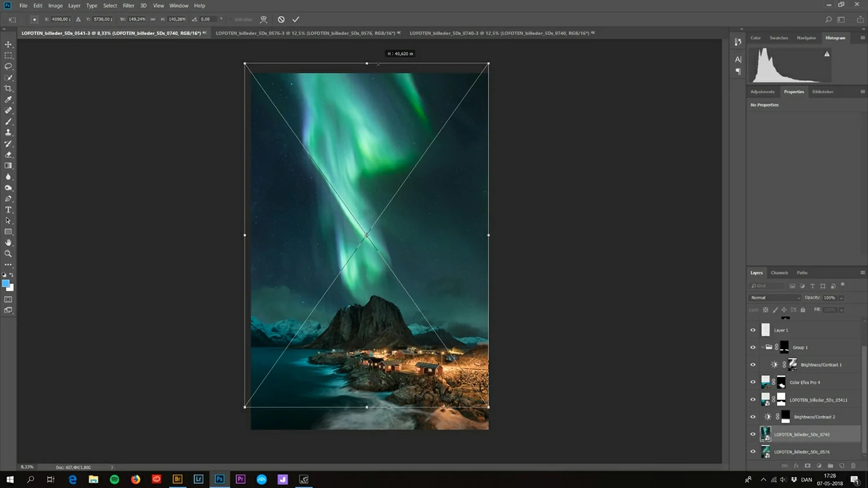Hide the Layer 1 layer
868x488 pixels.
[x=753, y=330]
